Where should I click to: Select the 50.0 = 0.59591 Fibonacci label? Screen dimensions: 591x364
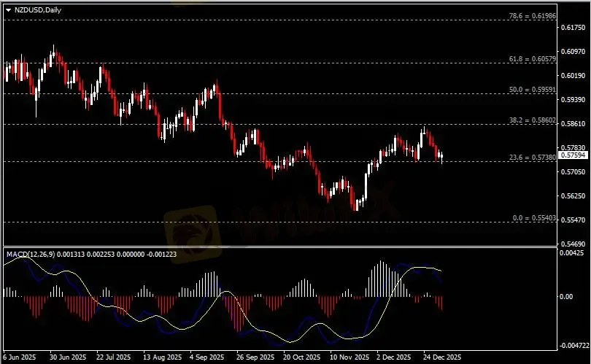(532, 90)
